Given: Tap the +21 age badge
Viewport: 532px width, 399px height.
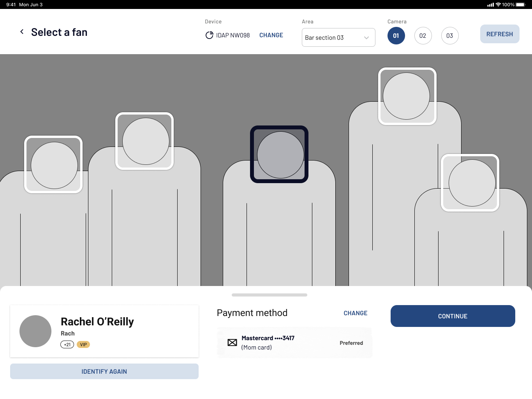Looking at the screenshot, I should [67, 344].
